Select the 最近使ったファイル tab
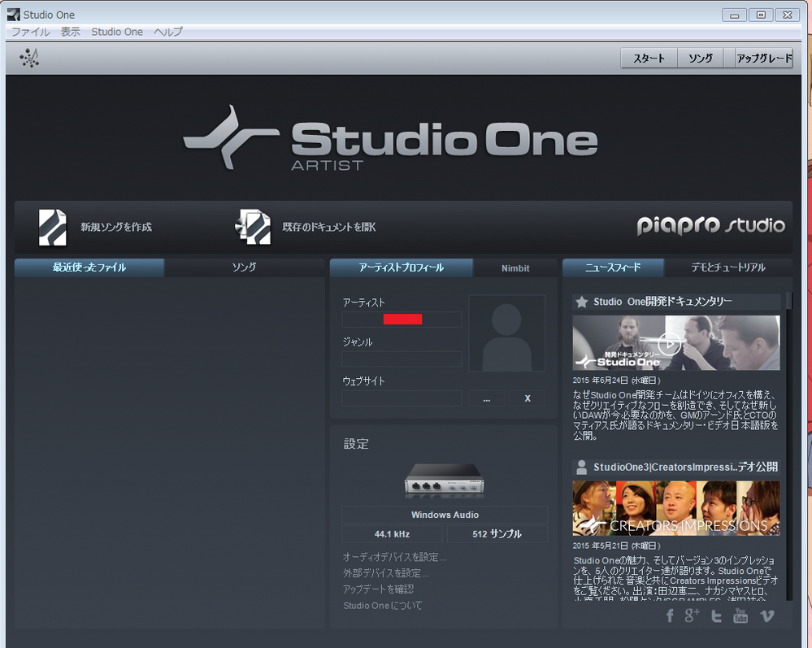 click(x=89, y=267)
